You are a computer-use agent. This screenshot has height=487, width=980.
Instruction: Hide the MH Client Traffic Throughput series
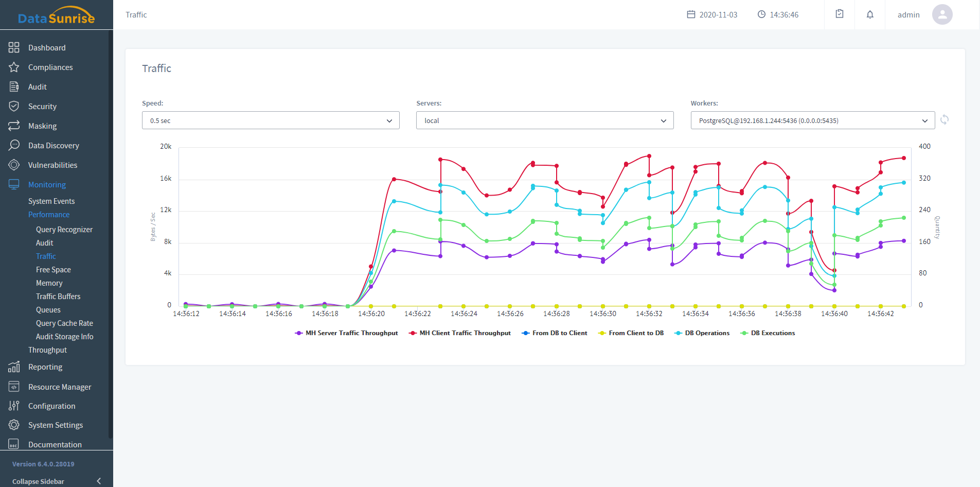tap(460, 333)
